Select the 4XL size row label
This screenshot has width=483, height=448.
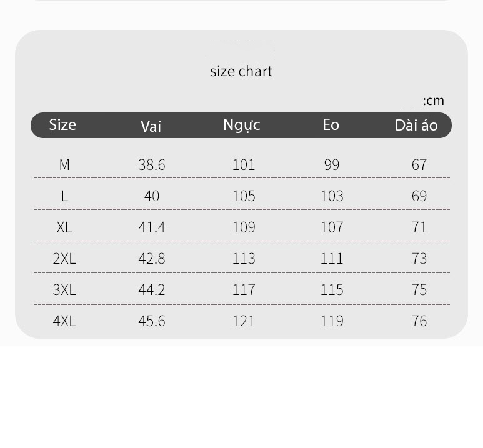click(x=64, y=321)
